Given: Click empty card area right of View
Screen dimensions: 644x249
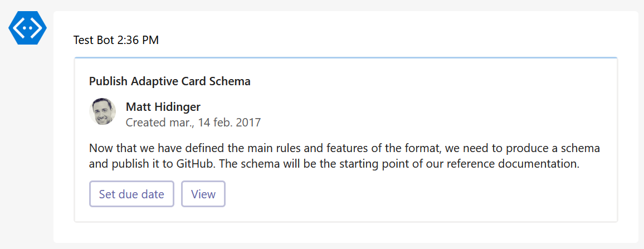Looking at the screenshot, I should (x=418, y=194).
